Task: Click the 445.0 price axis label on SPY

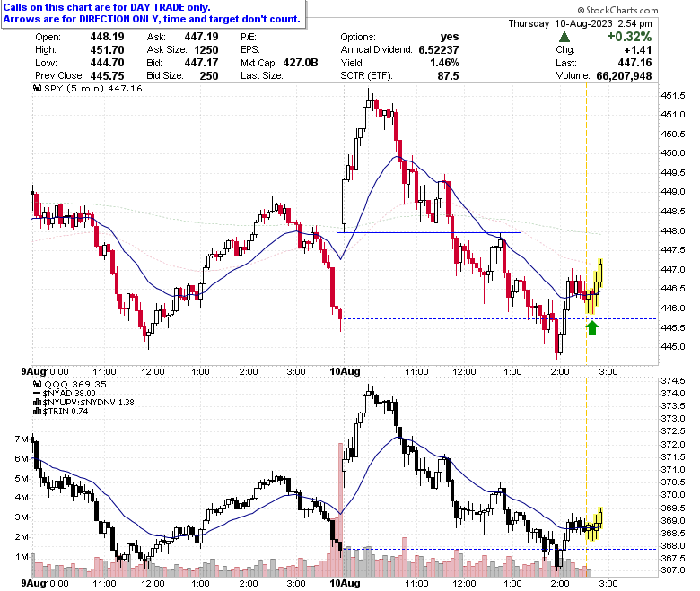Action: (x=673, y=346)
